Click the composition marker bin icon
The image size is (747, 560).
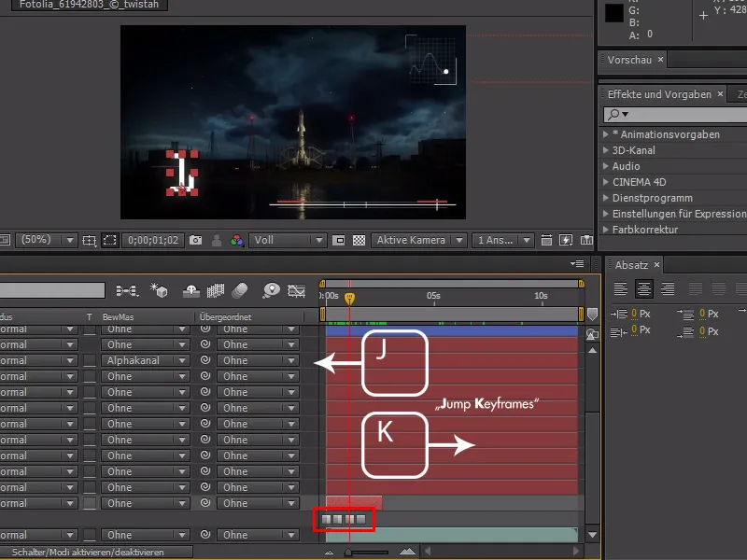[x=592, y=314]
